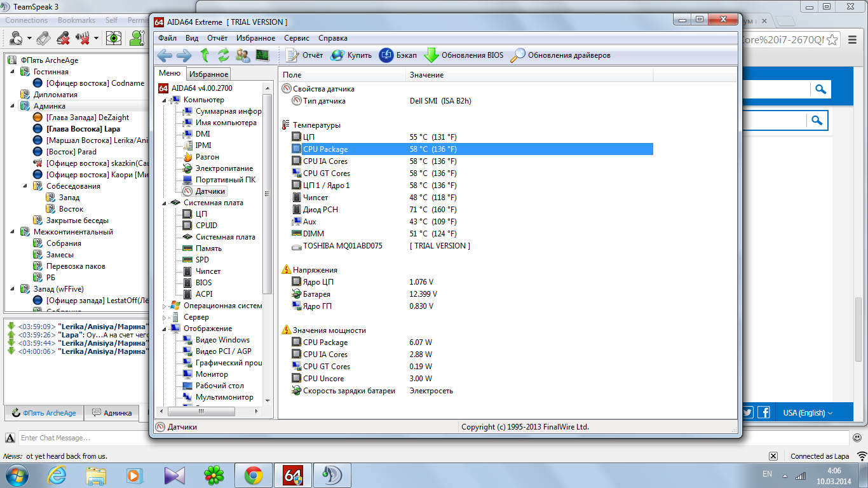Open the Отчёт menu in the menu bar
The height and width of the screenshot is (488, 868).
[x=217, y=38]
